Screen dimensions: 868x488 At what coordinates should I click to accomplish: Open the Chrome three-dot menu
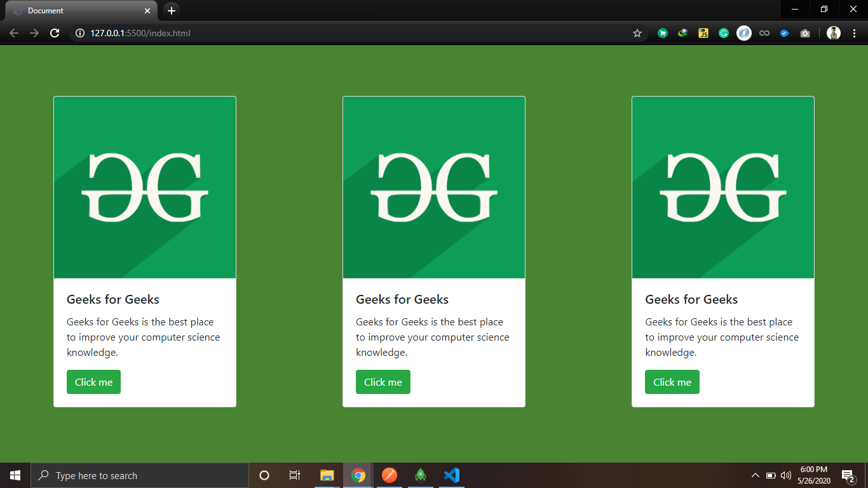click(x=853, y=33)
